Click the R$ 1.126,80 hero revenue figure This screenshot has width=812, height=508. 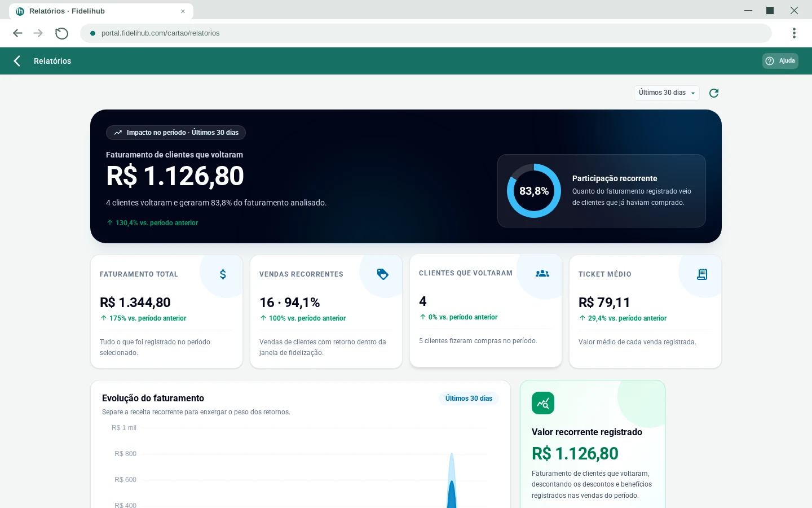point(175,176)
